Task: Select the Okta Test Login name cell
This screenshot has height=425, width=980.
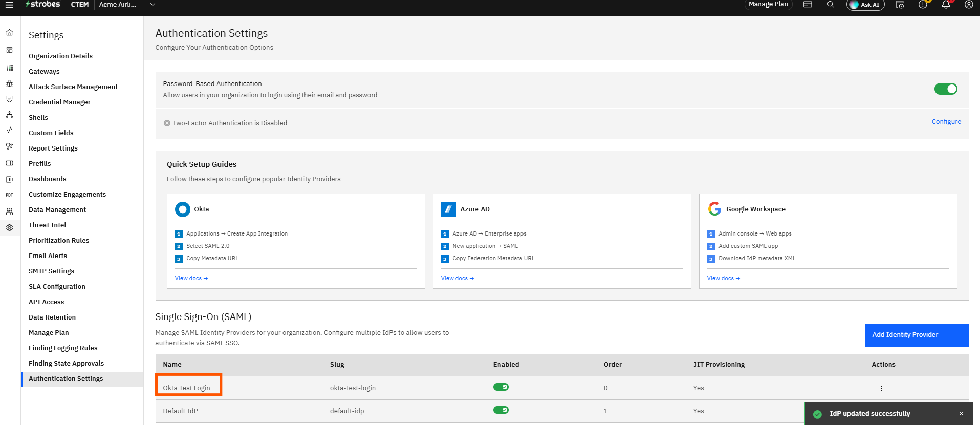Action: click(x=186, y=388)
